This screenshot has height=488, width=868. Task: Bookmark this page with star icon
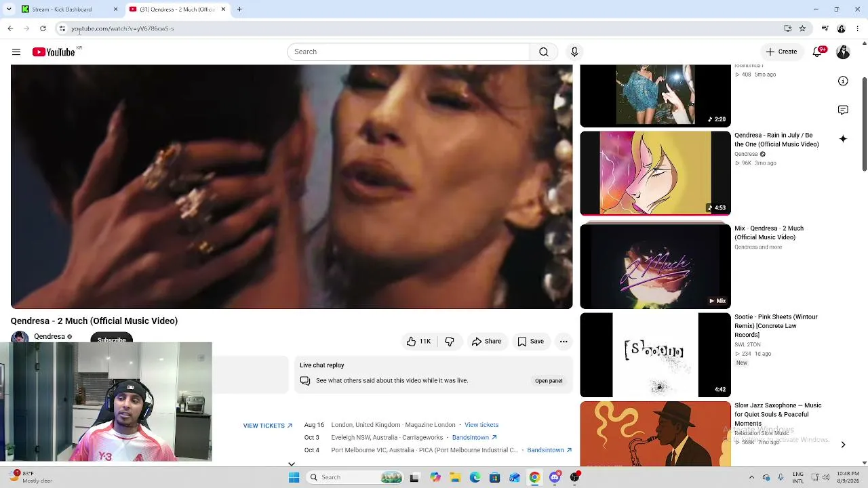click(x=802, y=28)
